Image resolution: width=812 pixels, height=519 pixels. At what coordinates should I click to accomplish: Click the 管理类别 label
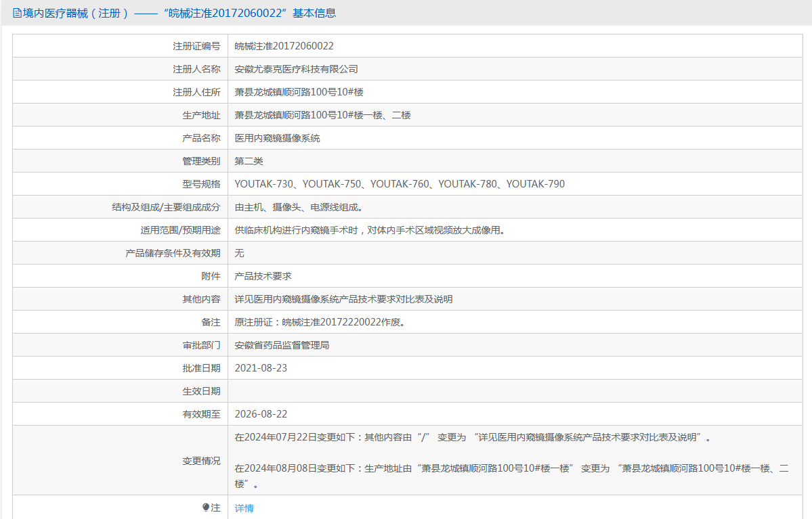[x=201, y=161]
